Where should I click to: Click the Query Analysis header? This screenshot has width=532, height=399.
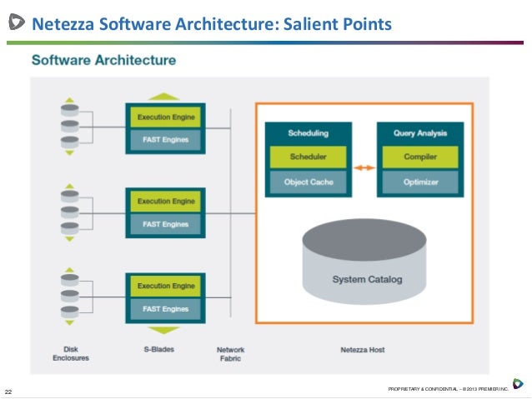[420, 133]
